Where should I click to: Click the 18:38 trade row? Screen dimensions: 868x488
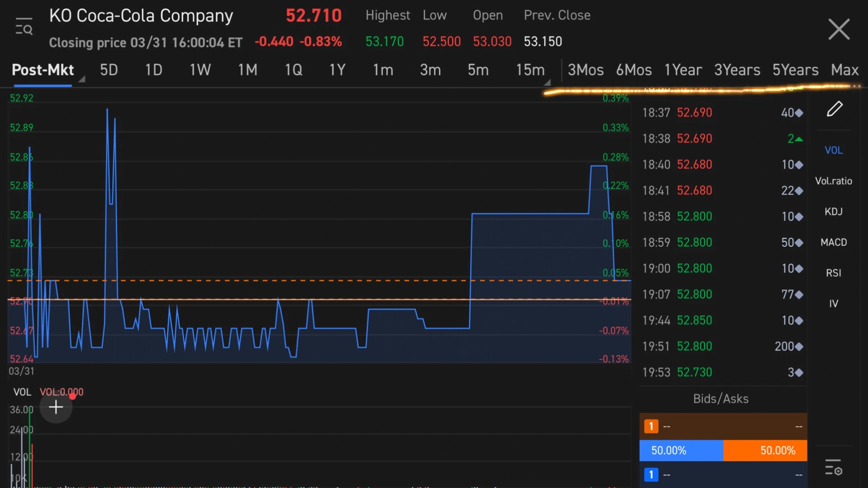[x=722, y=138]
